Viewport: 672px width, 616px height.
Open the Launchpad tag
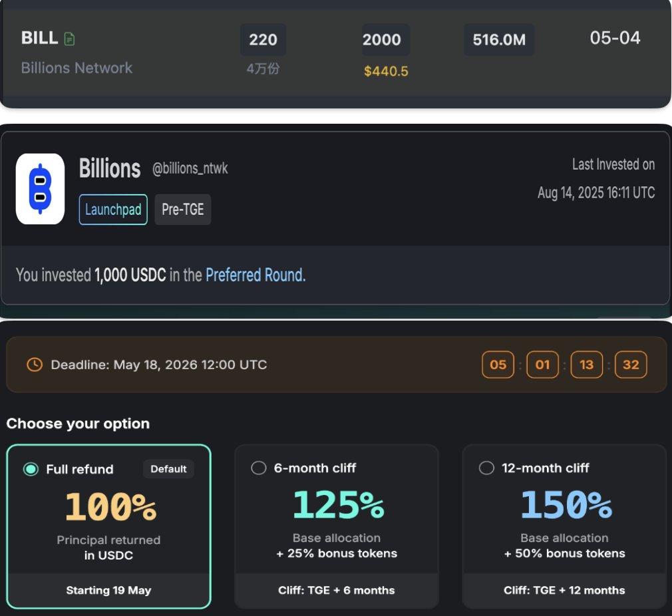(x=113, y=210)
